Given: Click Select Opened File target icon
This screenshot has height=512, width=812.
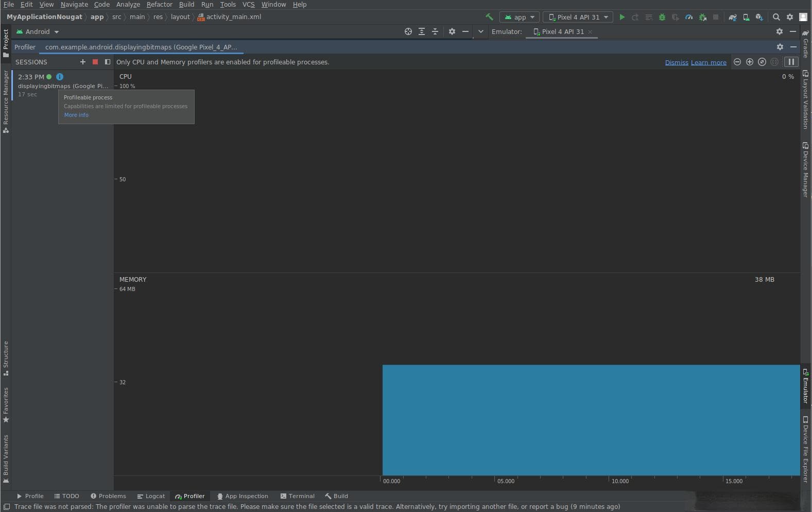Looking at the screenshot, I should click(408, 31).
